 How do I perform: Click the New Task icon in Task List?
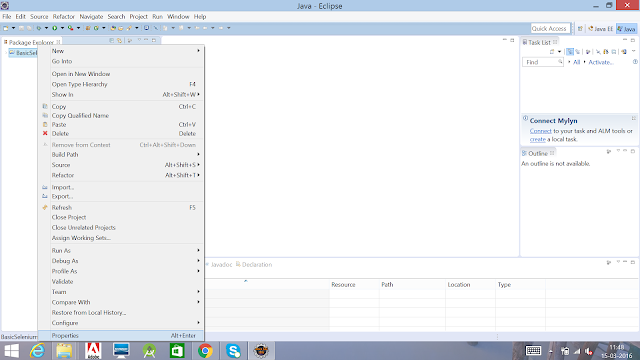[552, 52]
